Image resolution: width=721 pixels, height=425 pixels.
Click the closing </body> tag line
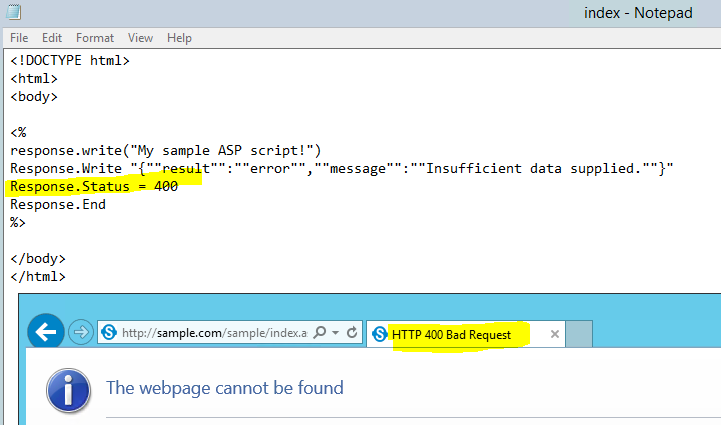click(38, 258)
